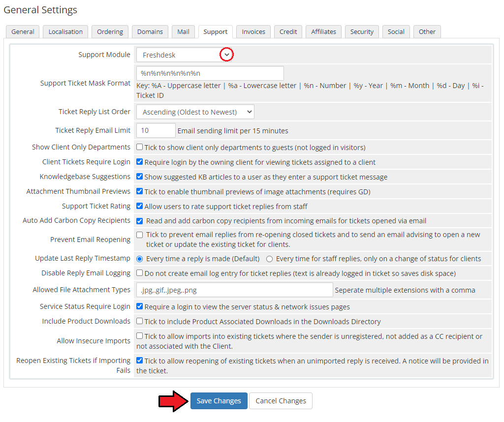Disable Knowledgebase Suggestions checkbox
Viewport: 504px width, 422px height.
point(140,177)
